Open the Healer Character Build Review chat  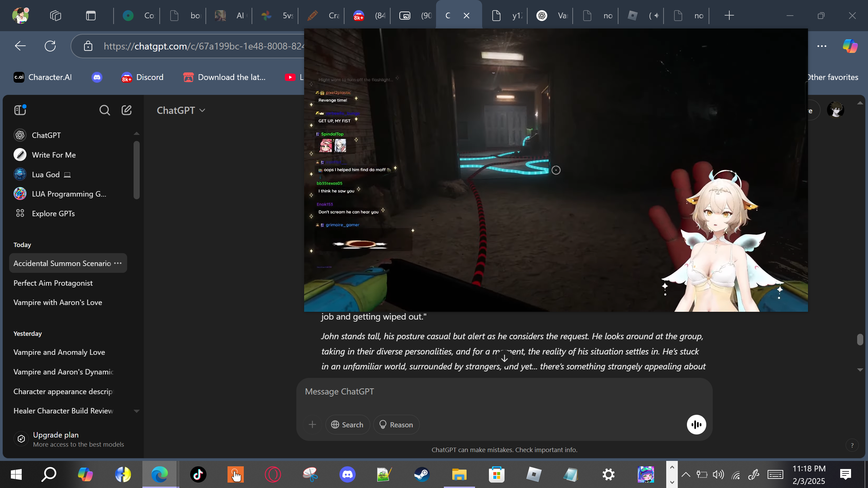tap(68, 411)
